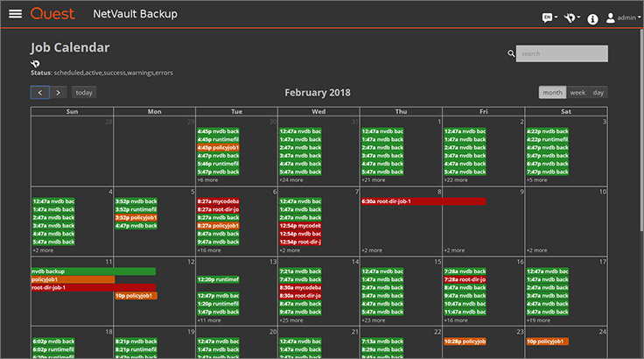Click the Sat column header
Image resolution: width=644 pixels, height=359 pixels.
566,111
